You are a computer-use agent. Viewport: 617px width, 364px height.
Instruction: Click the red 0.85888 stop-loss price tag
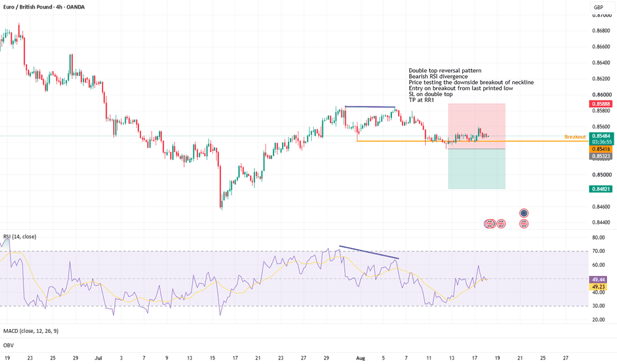600,104
